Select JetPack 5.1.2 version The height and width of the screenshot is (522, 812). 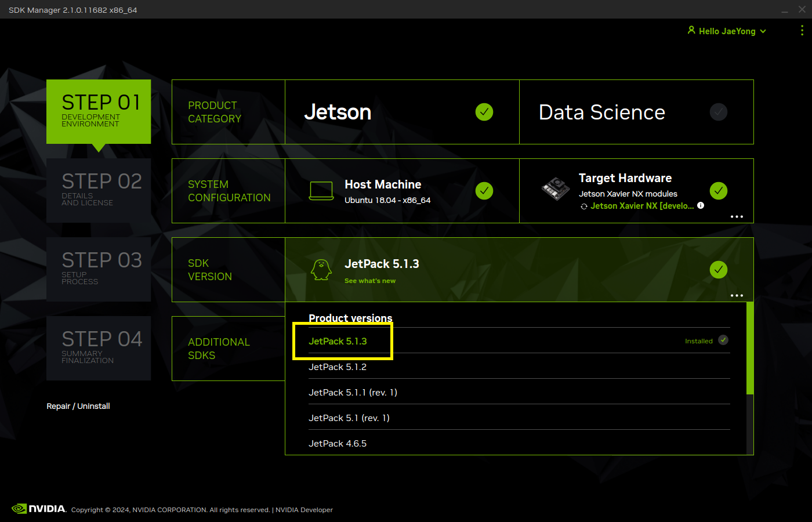point(519,367)
